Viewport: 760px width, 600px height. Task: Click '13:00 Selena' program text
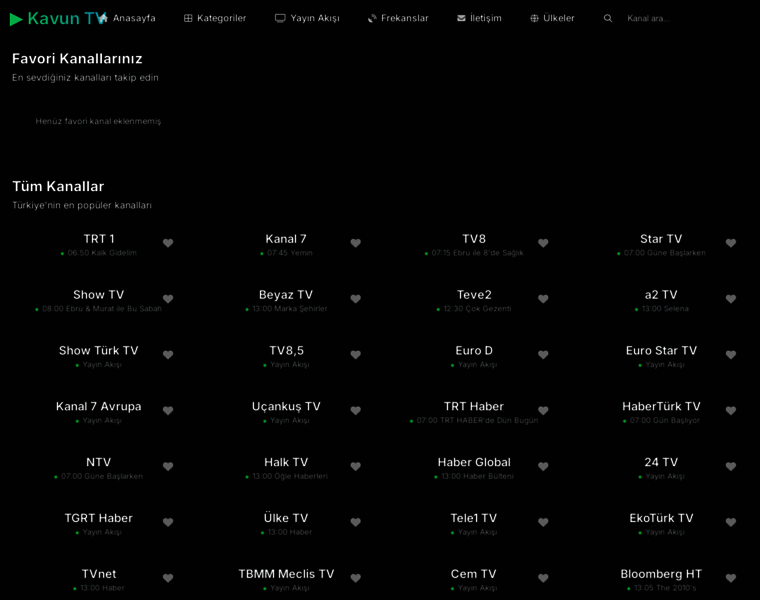point(665,309)
